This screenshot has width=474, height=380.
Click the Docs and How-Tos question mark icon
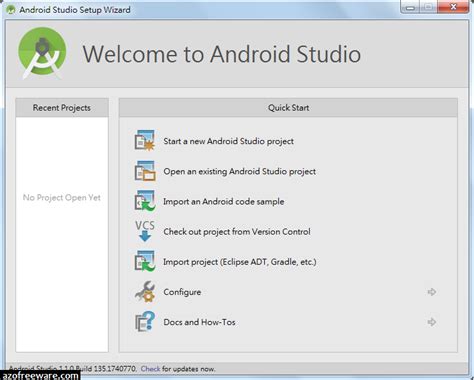coord(145,322)
